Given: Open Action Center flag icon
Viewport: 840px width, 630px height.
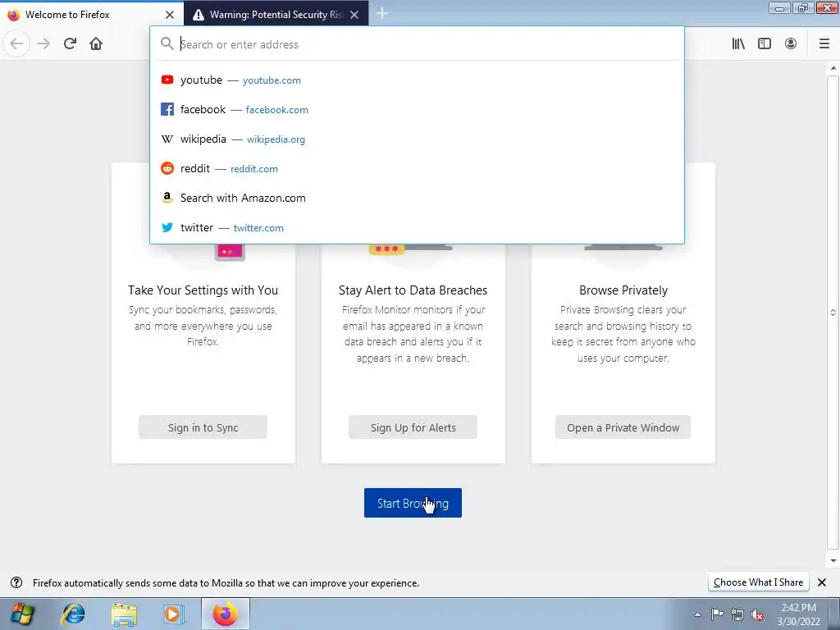Looking at the screenshot, I should pyautogui.click(x=717, y=614).
